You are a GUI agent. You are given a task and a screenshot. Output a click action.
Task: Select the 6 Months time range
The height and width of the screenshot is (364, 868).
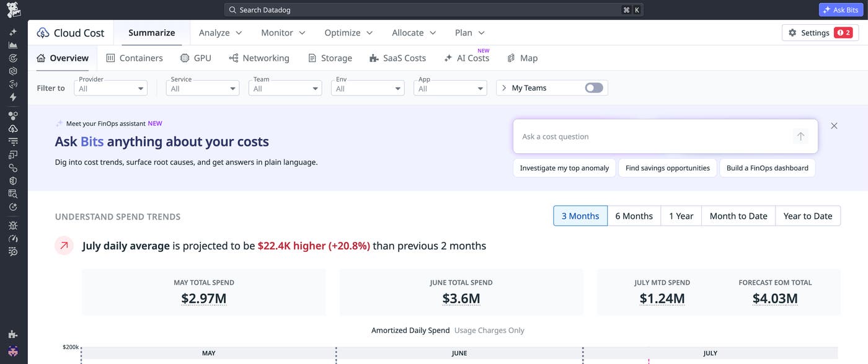[634, 216]
